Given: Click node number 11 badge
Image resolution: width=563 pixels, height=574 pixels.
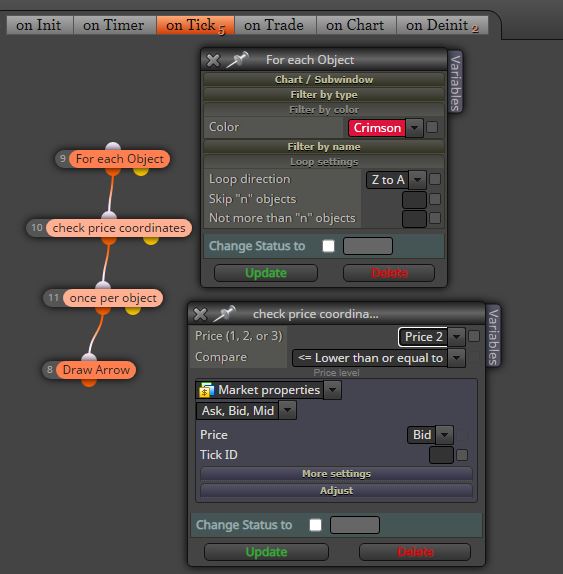Looking at the screenshot, I should 53,298.
